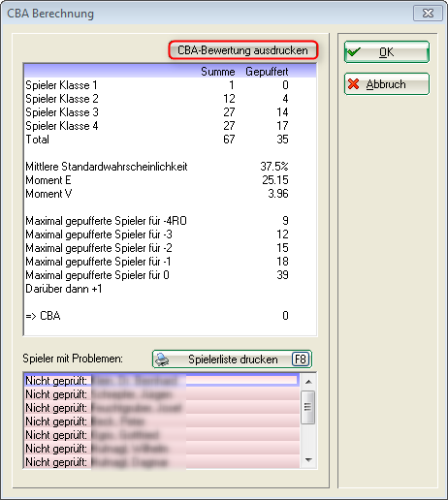This screenshot has width=448, height=500.
Task: Select the third Nicht geprüft player row
Action: [162, 408]
